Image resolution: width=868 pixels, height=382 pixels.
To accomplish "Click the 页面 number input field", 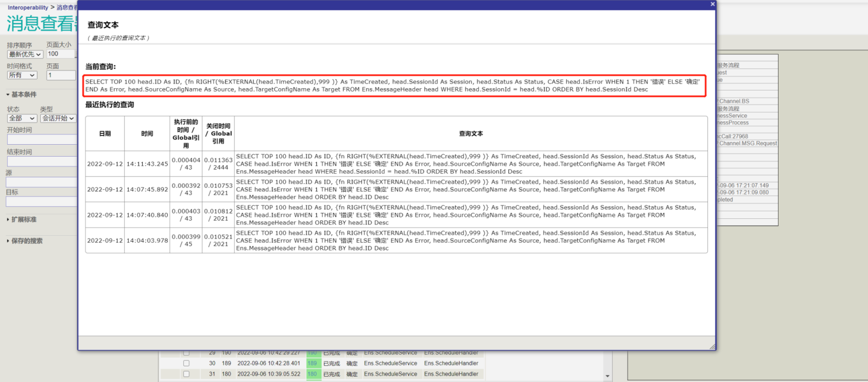I will (x=60, y=75).
